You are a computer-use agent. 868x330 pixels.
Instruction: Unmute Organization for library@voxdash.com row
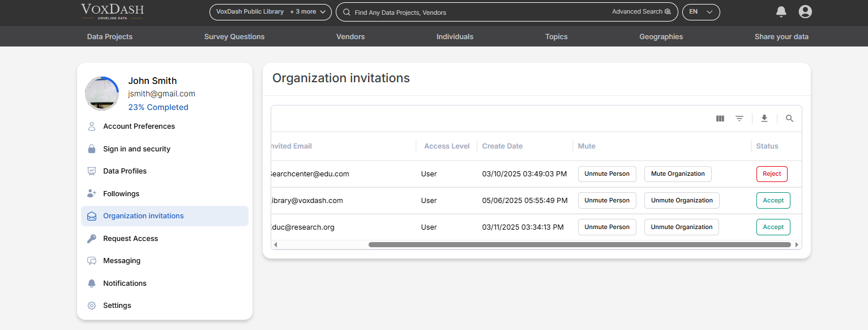(x=682, y=201)
